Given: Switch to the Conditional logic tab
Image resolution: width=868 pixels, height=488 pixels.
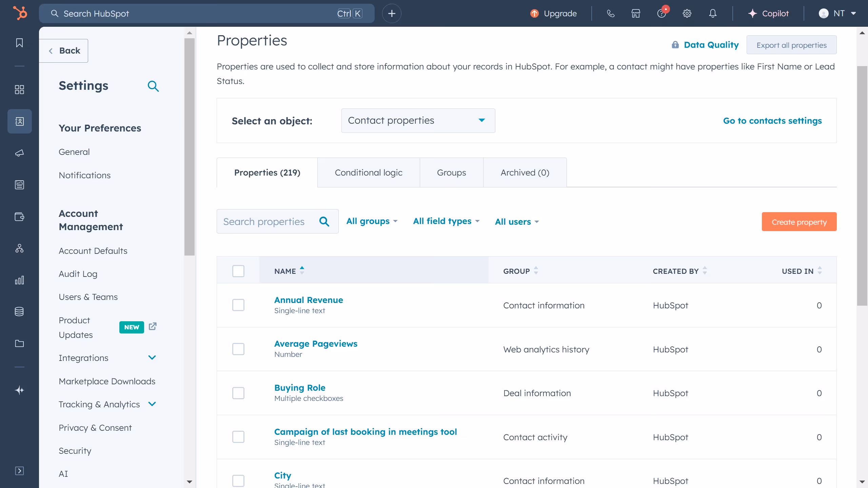Looking at the screenshot, I should (x=368, y=172).
